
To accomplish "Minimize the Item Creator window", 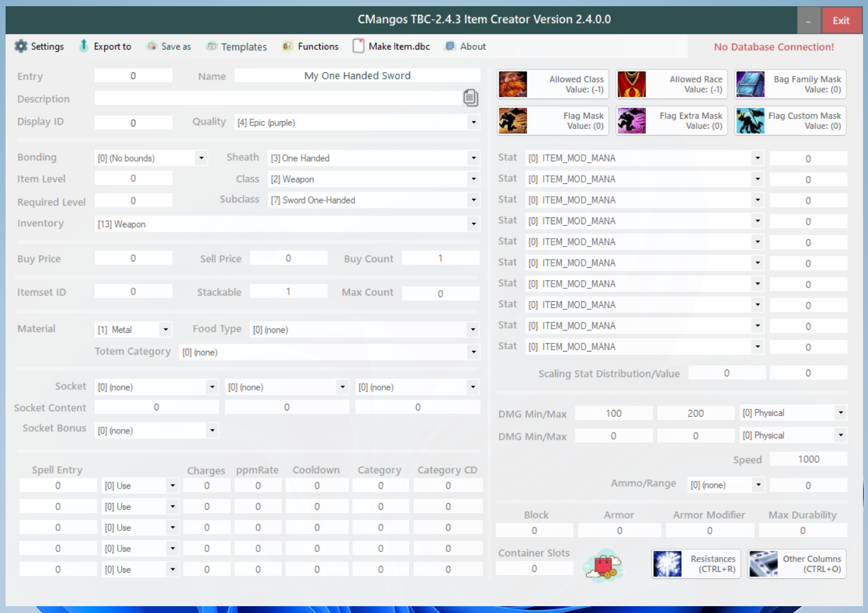I will click(808, 20).
